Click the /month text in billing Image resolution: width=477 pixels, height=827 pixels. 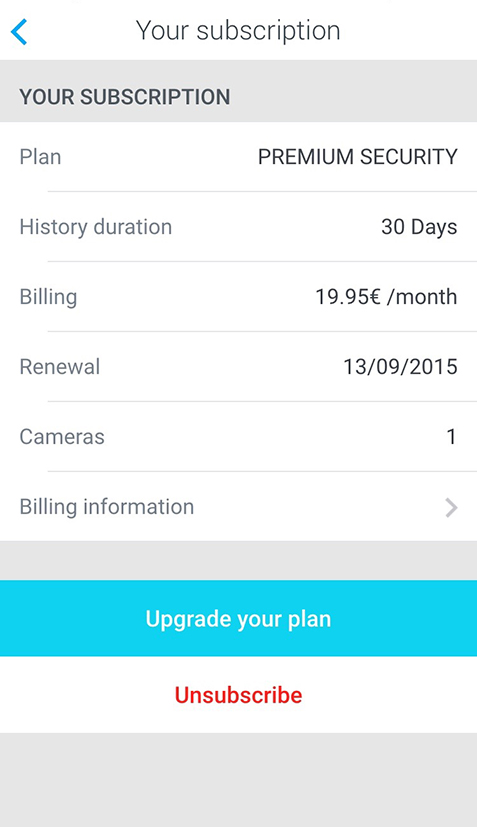tap(422, 297)
